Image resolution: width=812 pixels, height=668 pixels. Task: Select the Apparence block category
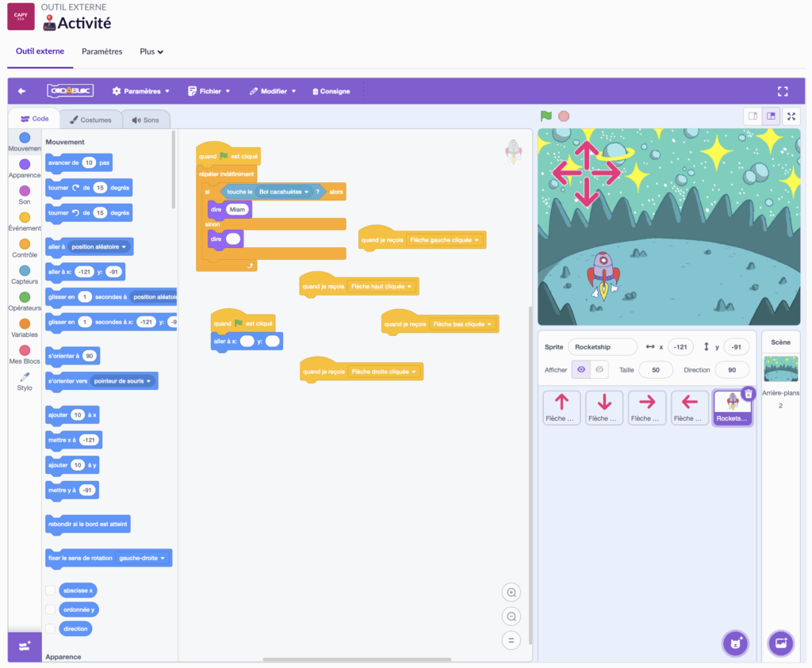click(25, 169)
